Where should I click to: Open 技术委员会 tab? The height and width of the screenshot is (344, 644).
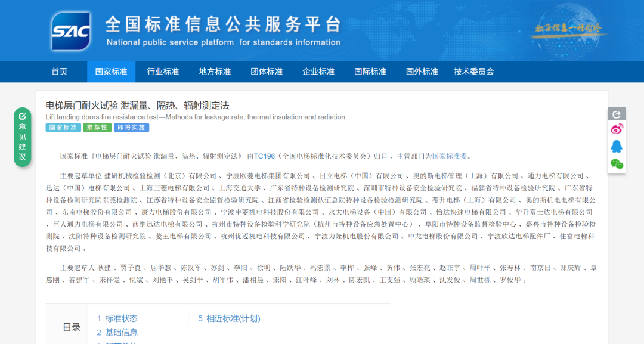click(473, 72)
